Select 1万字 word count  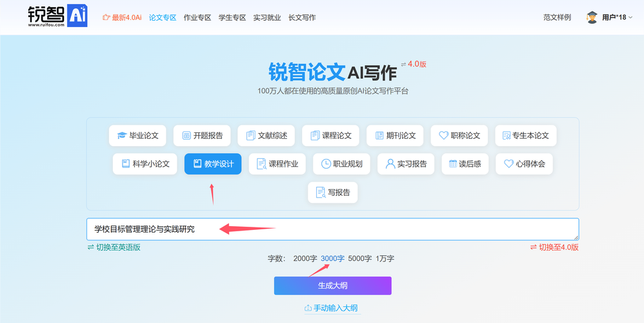pyautogui.click(x=385, y=258)
